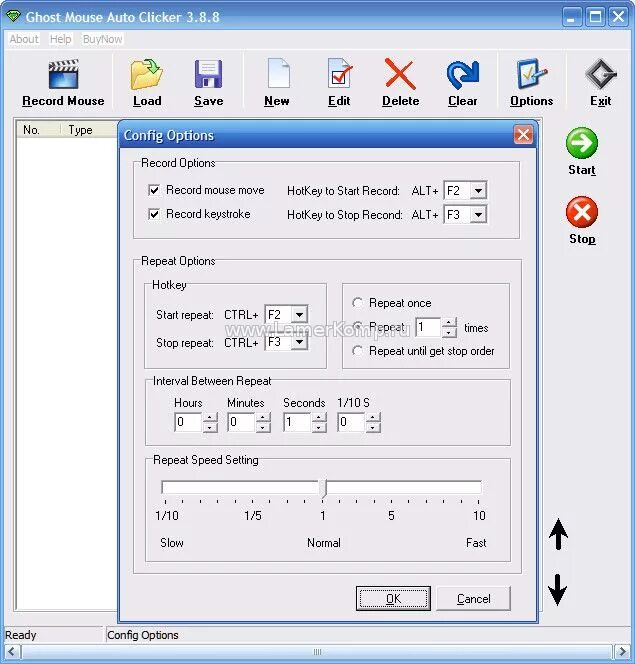Increase the Repeat times spinner
The image size is (635, 664).
[x=449, y=323]
